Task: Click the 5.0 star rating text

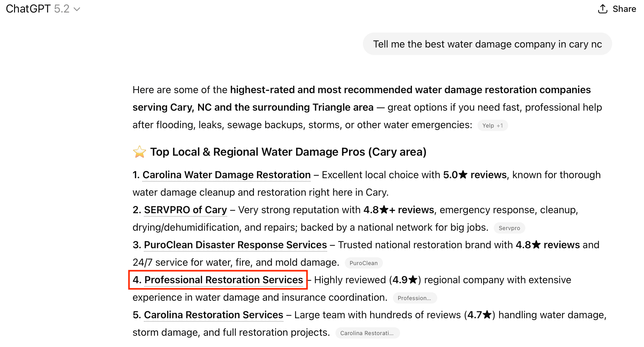Action: tap(455, 175)
